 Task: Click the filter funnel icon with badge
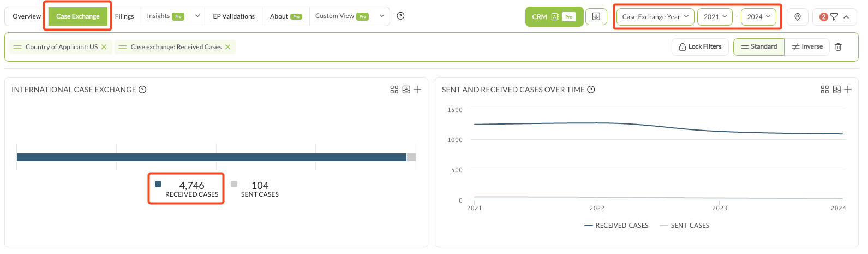[x=829, y=17]
